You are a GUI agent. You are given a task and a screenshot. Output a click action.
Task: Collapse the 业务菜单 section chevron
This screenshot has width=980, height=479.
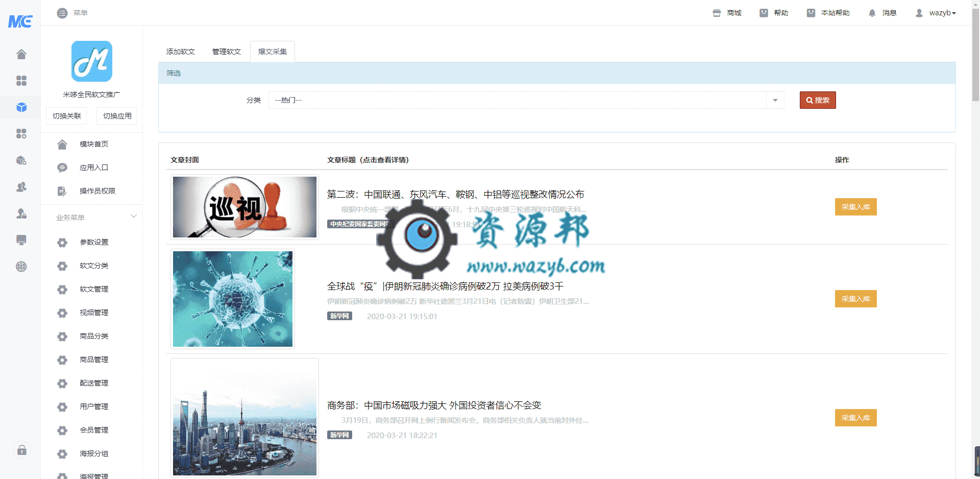(x=134, y=217)
